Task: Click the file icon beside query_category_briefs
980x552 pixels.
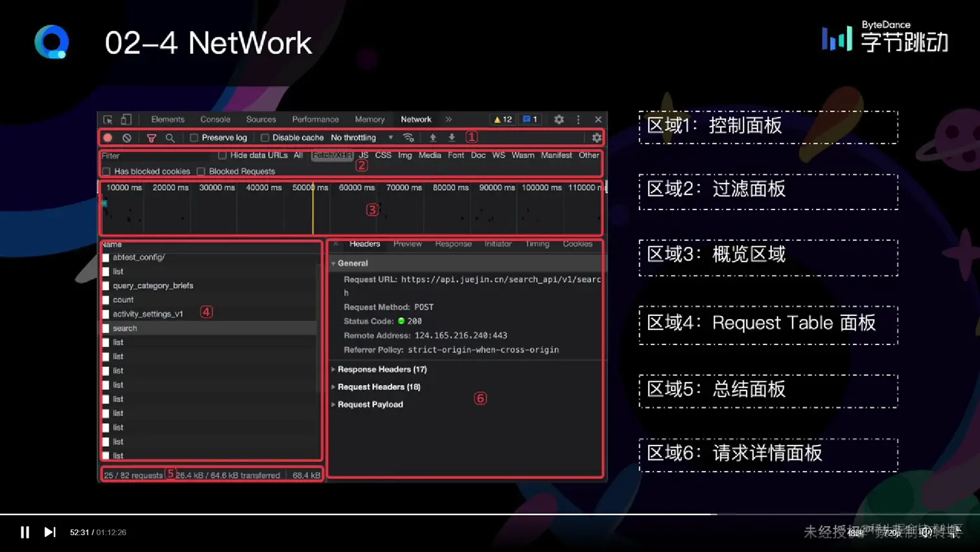Action: (x=106, y=286)
